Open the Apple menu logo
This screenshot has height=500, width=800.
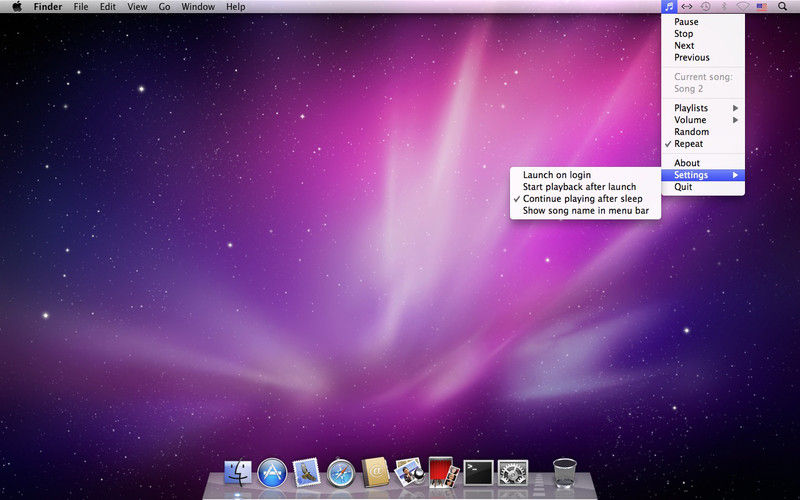[x=17, y=7]
